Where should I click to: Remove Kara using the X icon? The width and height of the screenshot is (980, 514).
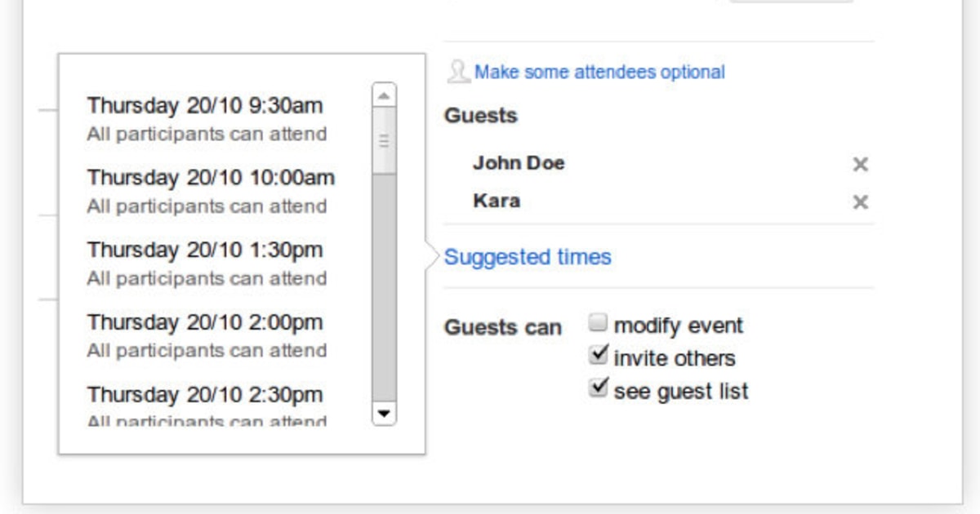coord(862,202)
